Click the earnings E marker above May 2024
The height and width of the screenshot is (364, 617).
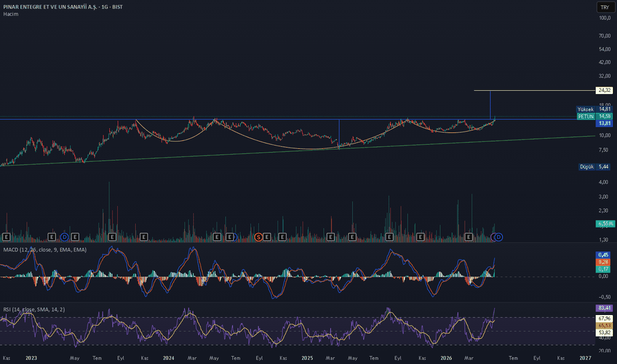217,236
